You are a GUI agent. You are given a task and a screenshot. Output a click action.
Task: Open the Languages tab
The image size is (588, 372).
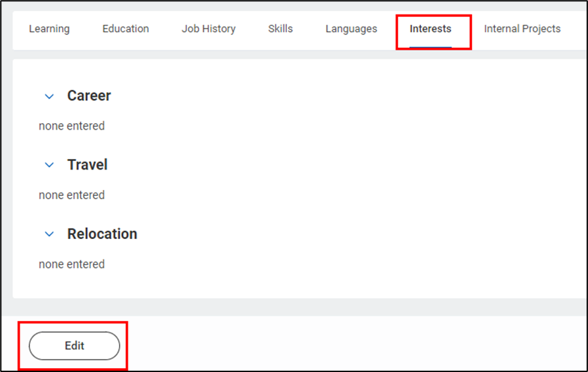click(351, 29)
